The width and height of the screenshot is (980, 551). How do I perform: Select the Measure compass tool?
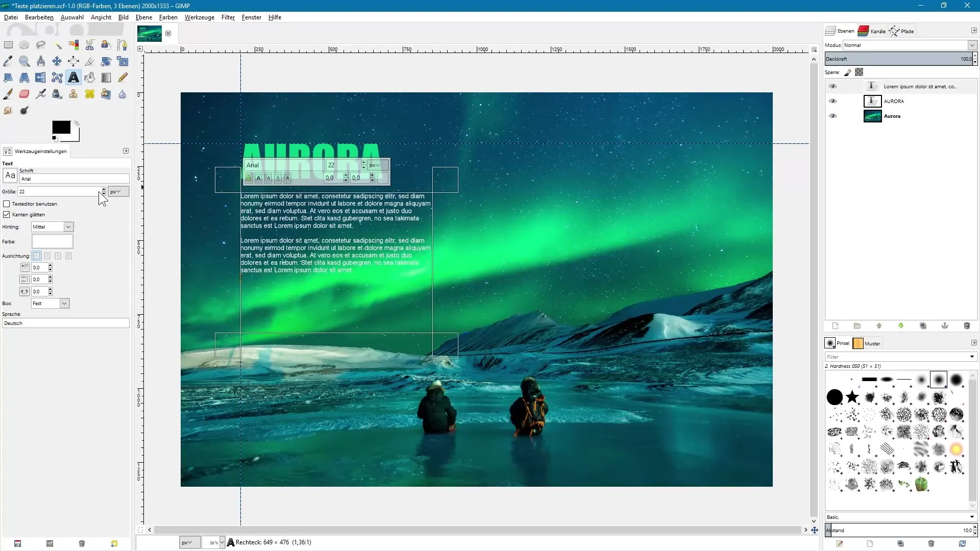pyautogui.click(x=41, y=61)
